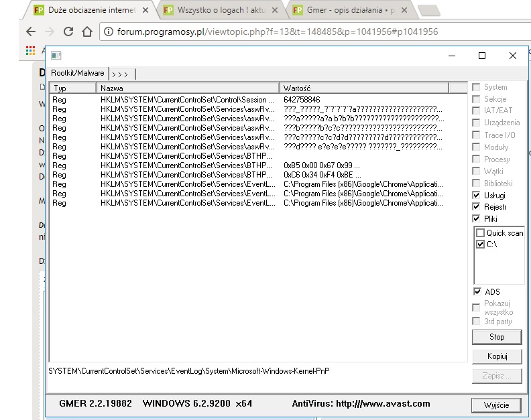Viewport: 531px width, 420px height.
Task: Click the browser back arrow
Action: [30, 31]
